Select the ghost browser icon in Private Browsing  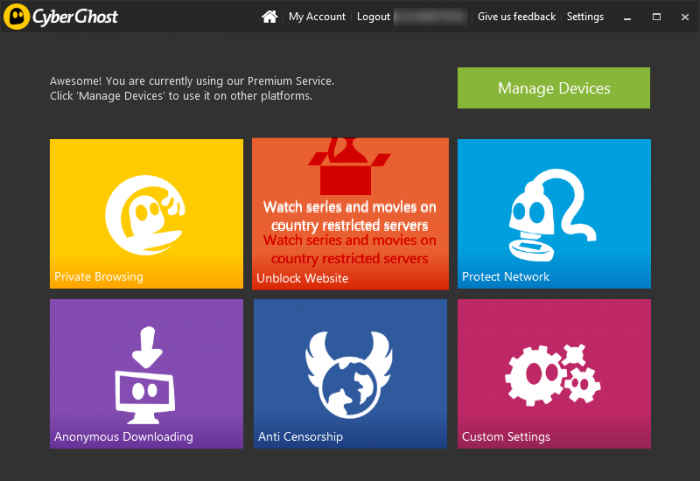[145, 215]
